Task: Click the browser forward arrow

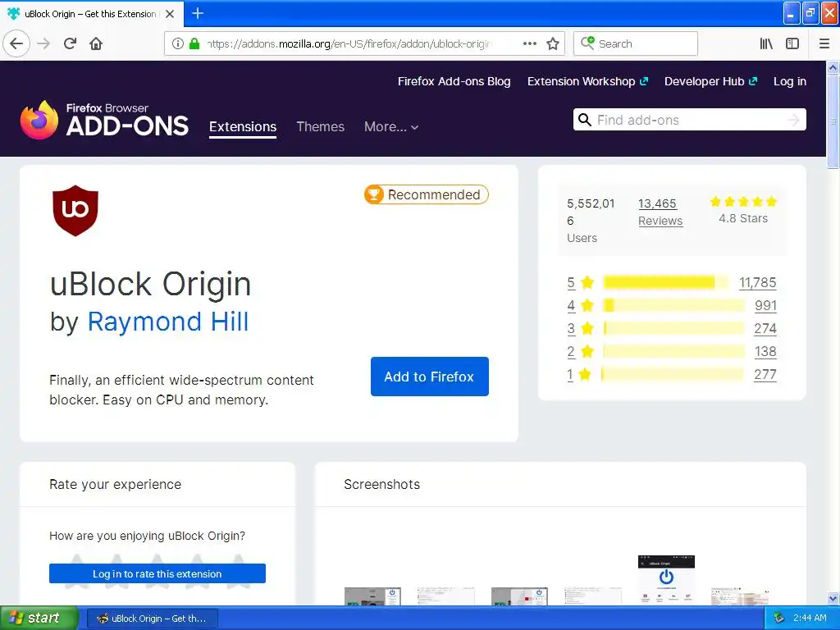Action: pyautogui.click(x=44, y=43)
